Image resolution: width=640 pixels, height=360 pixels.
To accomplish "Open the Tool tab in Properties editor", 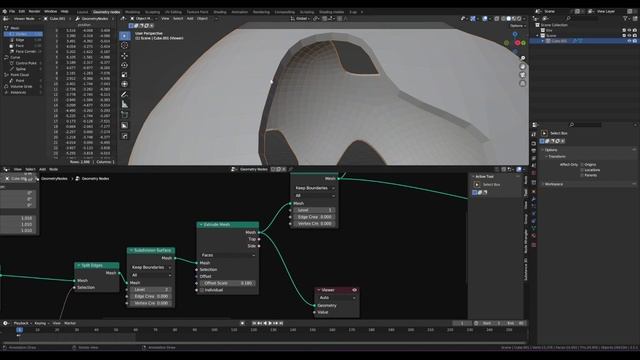I will 533,134.
